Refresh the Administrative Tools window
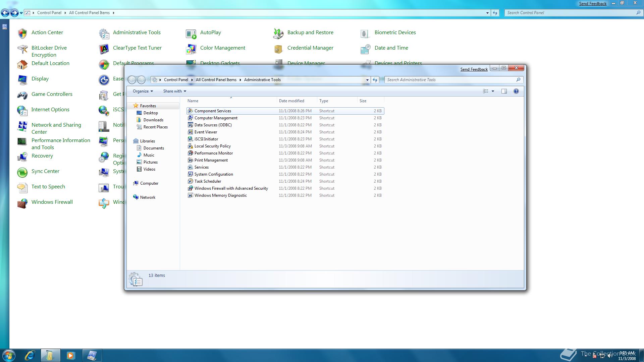Viewport: 644px width, 362px height. point(375,80)
